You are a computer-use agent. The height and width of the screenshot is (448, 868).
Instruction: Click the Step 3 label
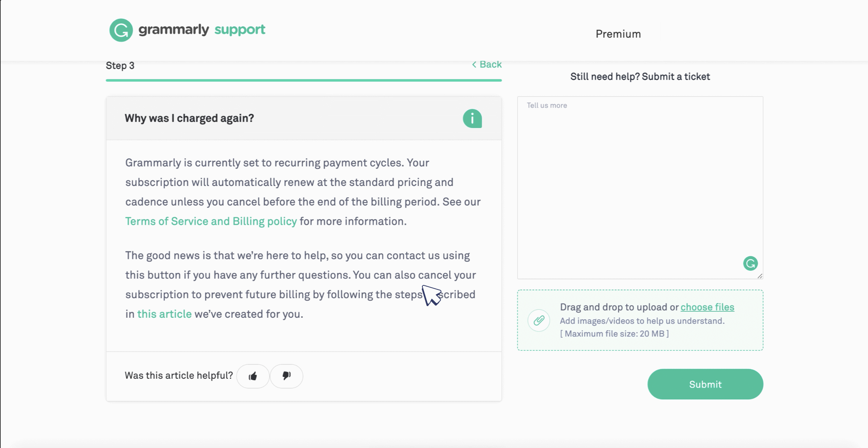(120, 66)
